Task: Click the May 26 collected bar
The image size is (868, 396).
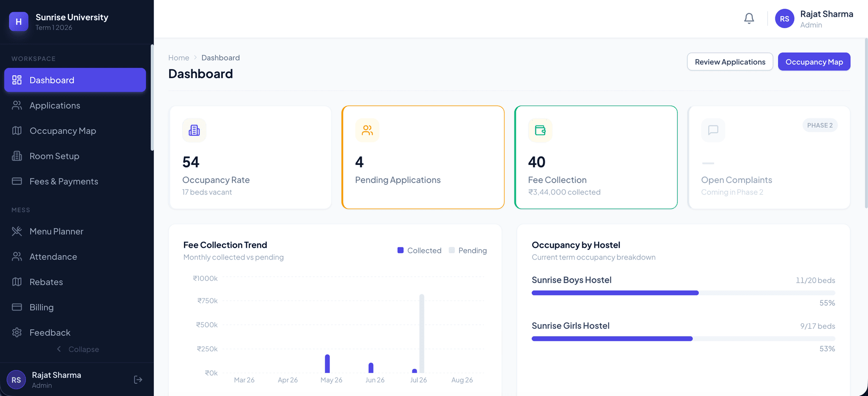Action: [327, 364]
